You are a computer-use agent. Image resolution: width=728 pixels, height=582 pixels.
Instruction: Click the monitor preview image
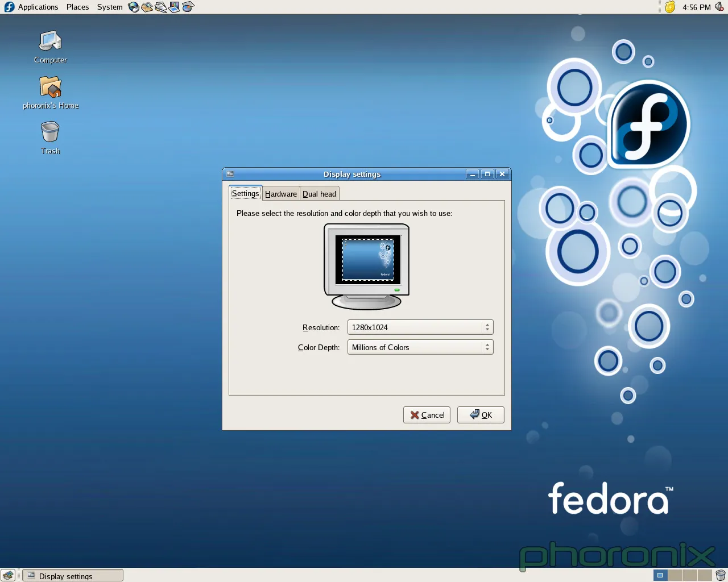[x=367, y=267]
